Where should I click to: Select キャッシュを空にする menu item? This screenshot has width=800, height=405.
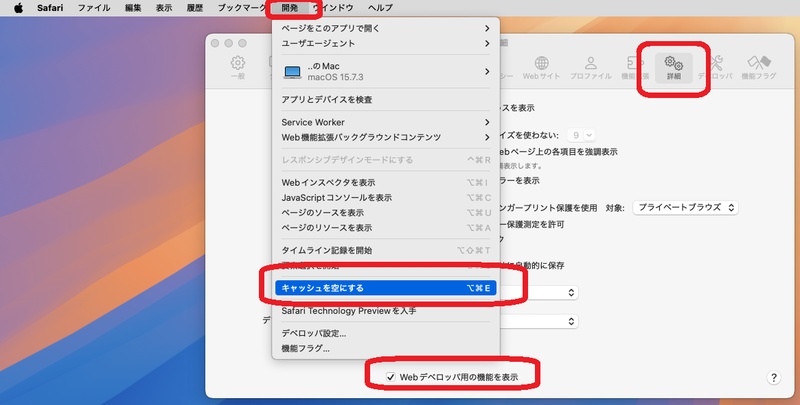386,288
